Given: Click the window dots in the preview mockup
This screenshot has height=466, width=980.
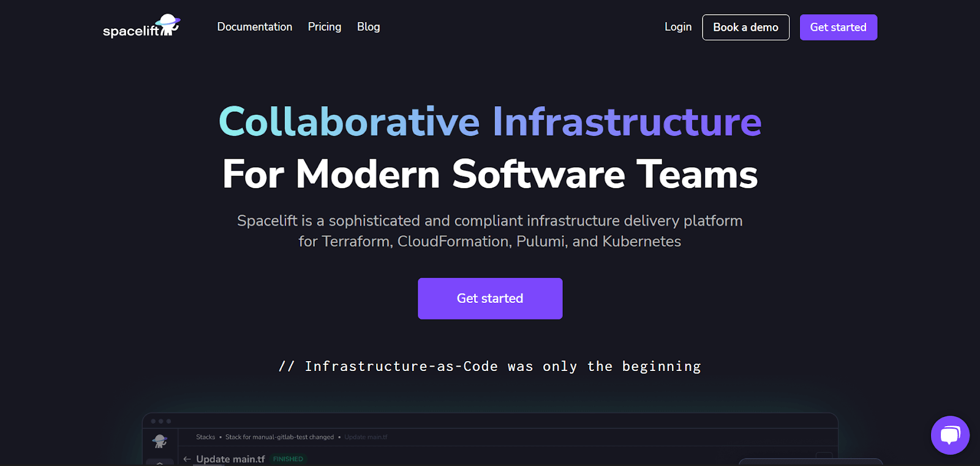Looking at the screenshot, I should tap(161, 421).
